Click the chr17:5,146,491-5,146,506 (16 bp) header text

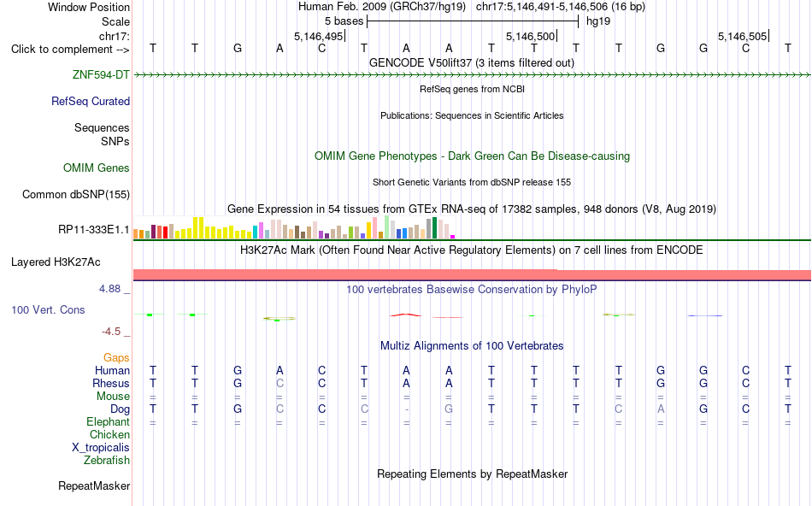[561, 7]
